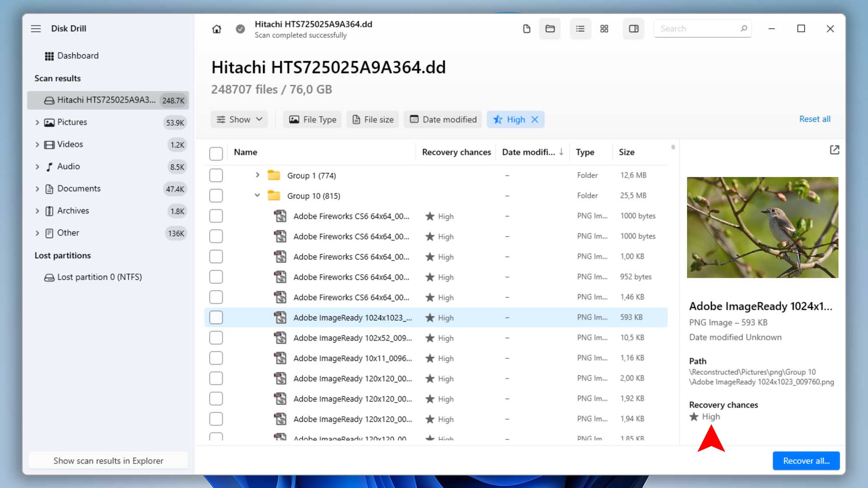Select the grid thumbnails view icon
Screen dimensions: 868x488
(604, 29)
